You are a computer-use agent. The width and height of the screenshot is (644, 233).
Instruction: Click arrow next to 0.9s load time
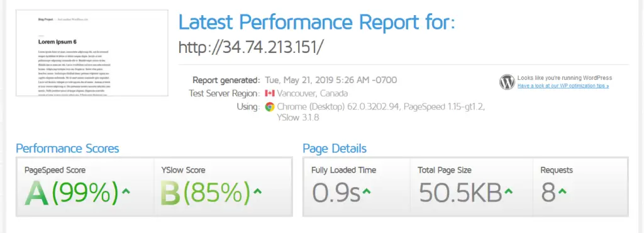pos(367,191)
